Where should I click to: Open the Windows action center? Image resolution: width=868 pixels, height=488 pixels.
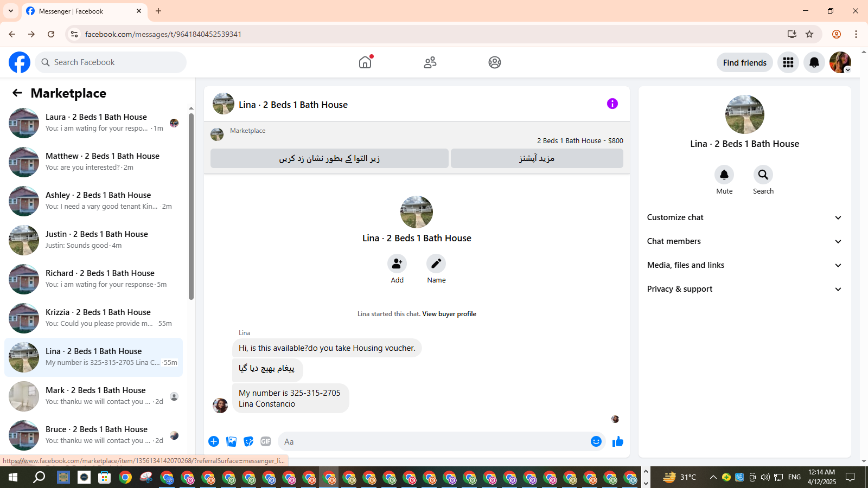[850, 477]
